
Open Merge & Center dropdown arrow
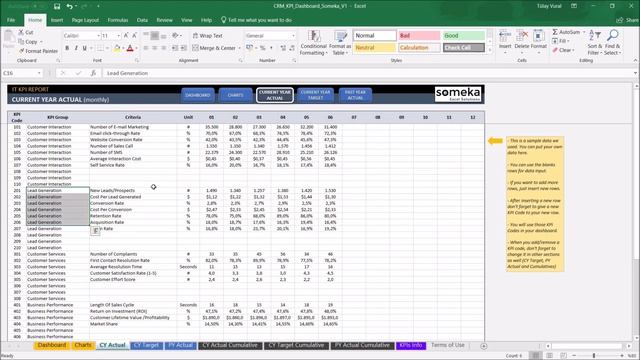click(240, 48)
